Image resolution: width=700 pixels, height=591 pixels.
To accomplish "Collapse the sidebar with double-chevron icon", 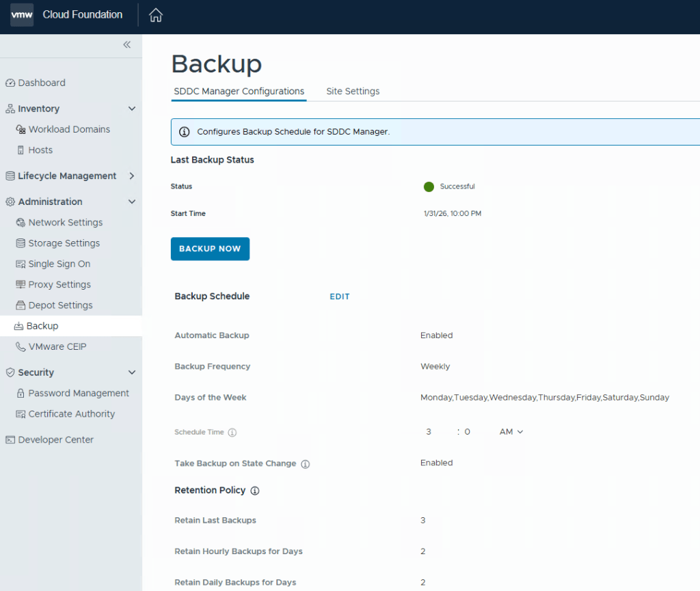I will point(126,44).
